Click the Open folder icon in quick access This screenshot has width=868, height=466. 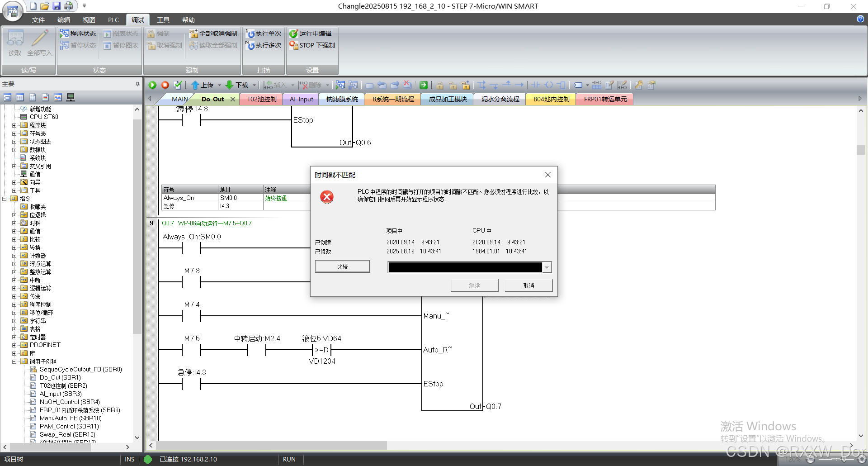(x=44, y=6)
